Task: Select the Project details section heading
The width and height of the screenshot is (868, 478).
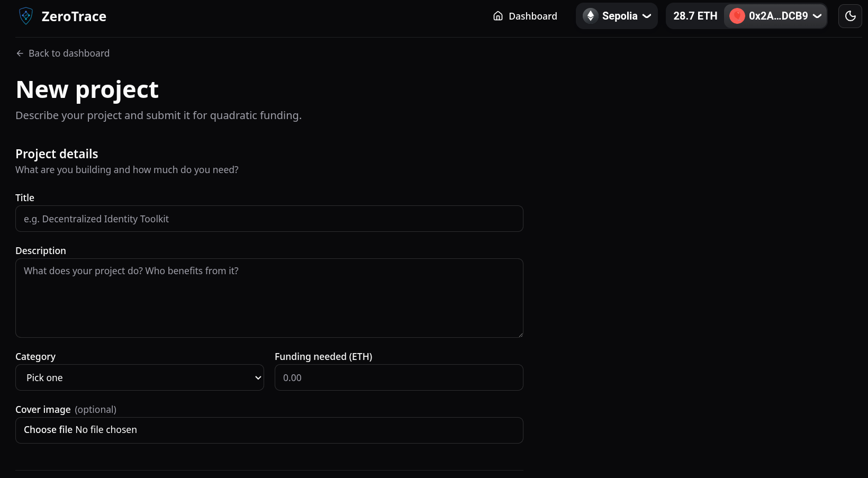Action: [x=57, y=154]
